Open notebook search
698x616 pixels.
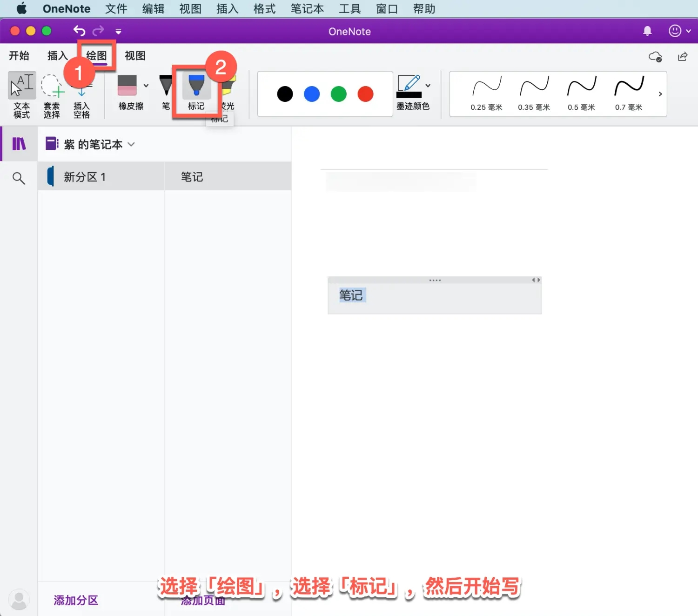click(x=18, y=178)
